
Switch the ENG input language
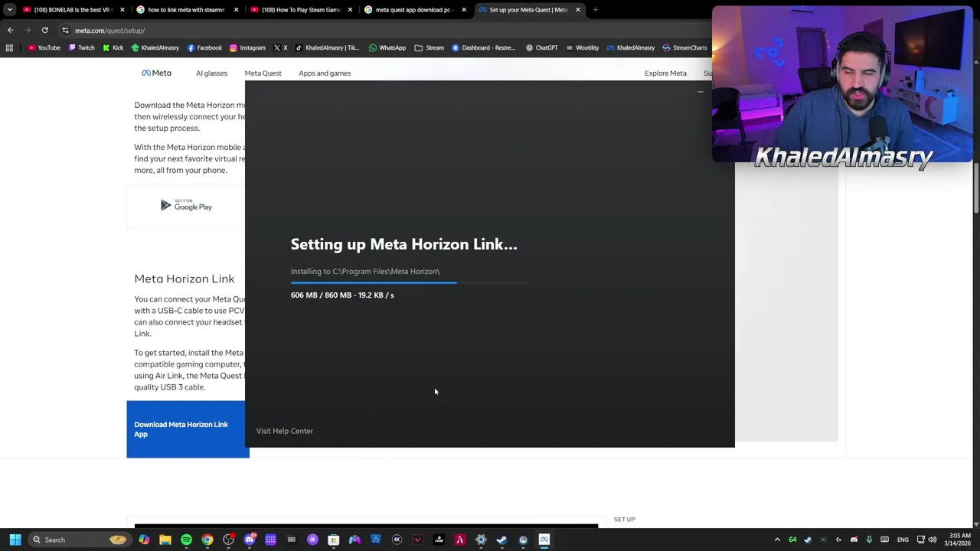tap(903, 540)
